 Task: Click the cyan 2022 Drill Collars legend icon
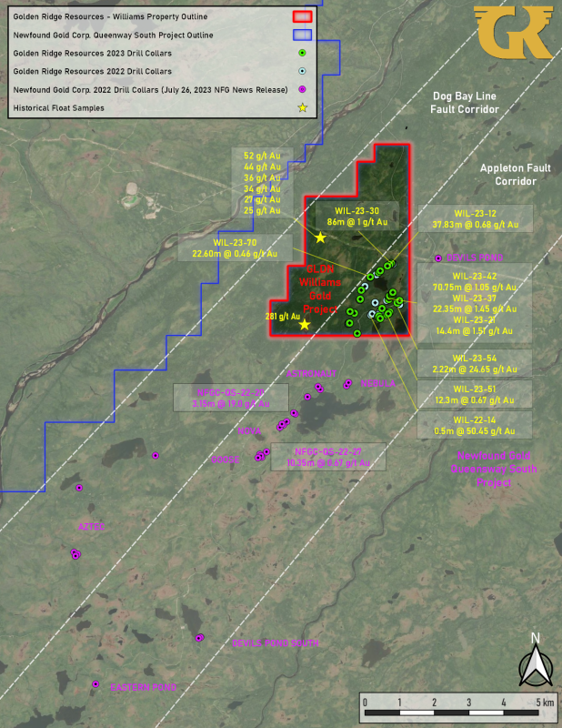pos(302,71)
